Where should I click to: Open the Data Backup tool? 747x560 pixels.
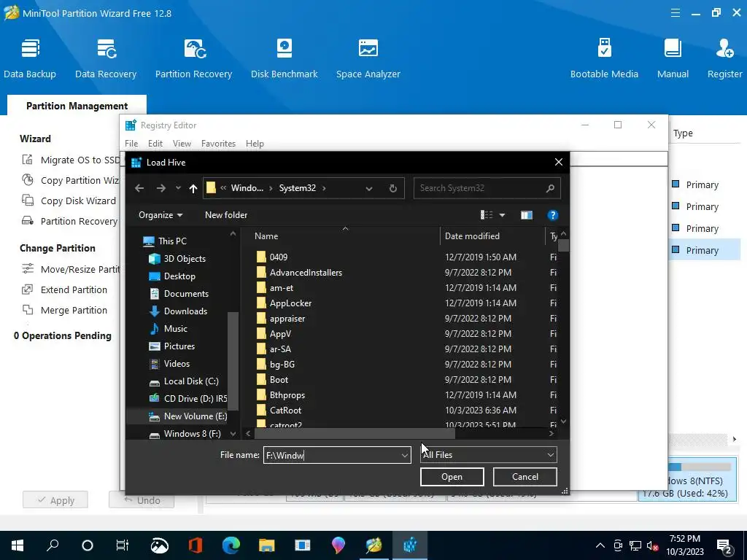[29, 58]
